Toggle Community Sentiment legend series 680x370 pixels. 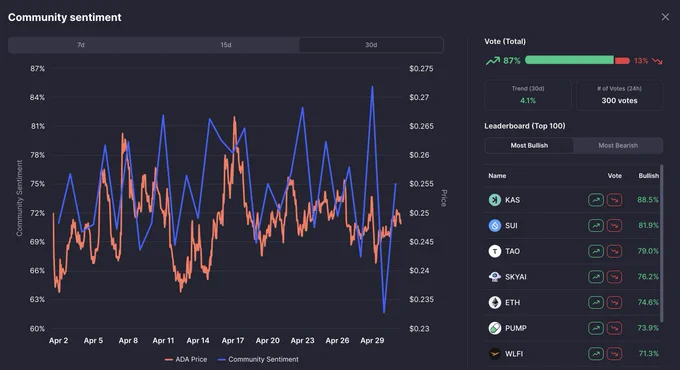[x=258, y=359]
